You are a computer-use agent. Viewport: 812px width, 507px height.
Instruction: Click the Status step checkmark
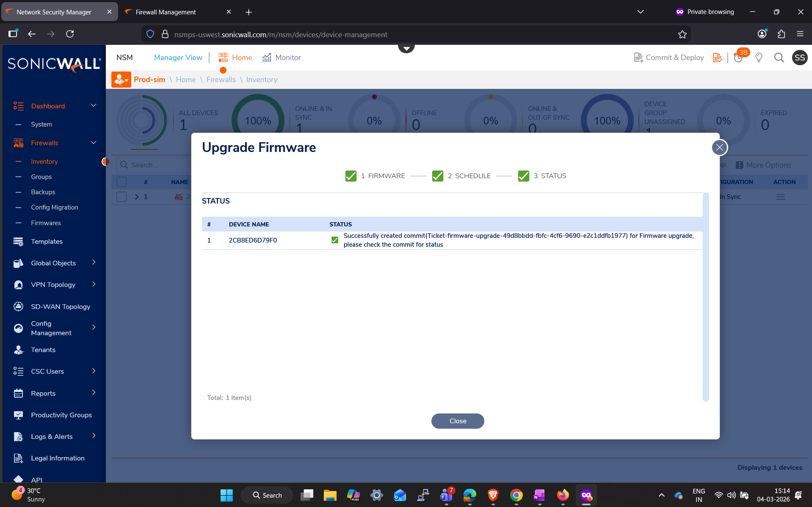pyautogui.click(x=523, y=176)
